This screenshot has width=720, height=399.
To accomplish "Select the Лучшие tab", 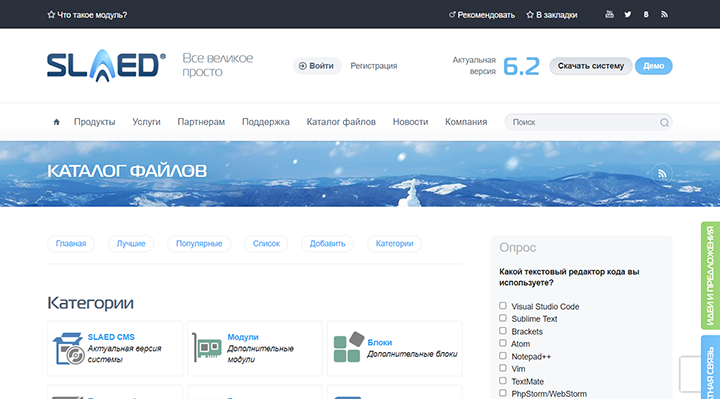I will pyautogui.click(x=131, y=244).
